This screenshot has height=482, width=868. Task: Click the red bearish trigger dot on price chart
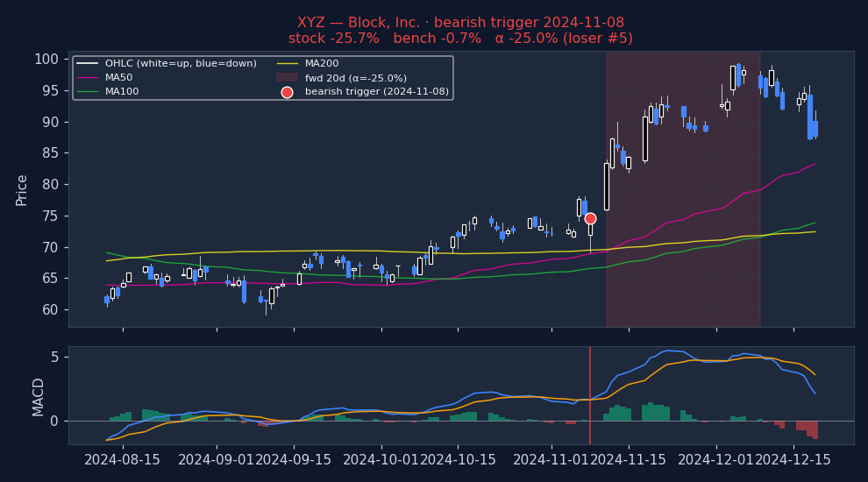tap(590, 218)
